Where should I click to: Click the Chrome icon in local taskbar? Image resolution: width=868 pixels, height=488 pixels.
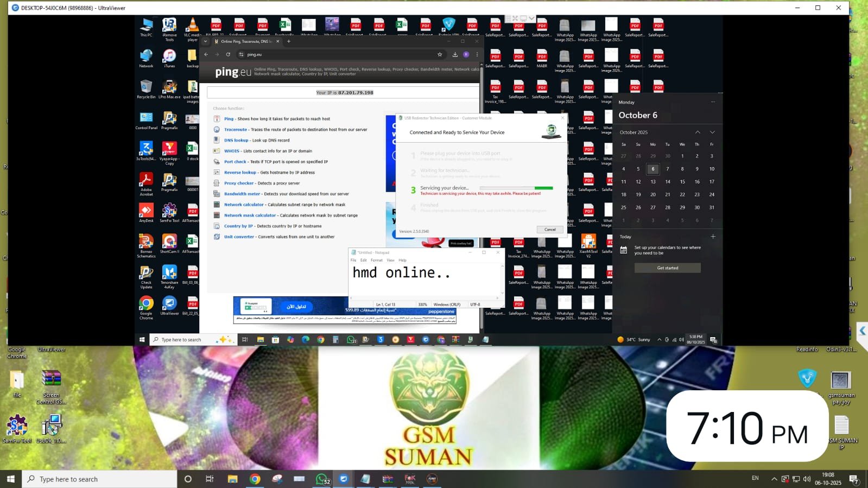click(255, 479)
